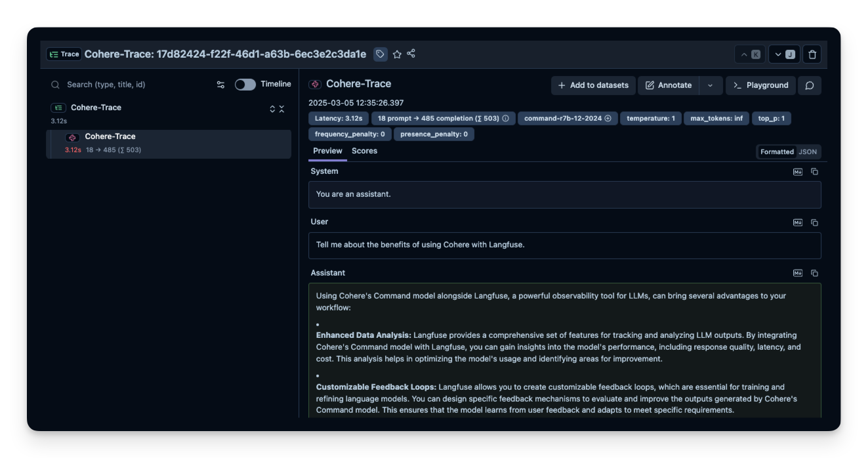This screenshot has height=458, width=868.
Task: Switch output view to Formatted
Action: (x=776, y=152)
